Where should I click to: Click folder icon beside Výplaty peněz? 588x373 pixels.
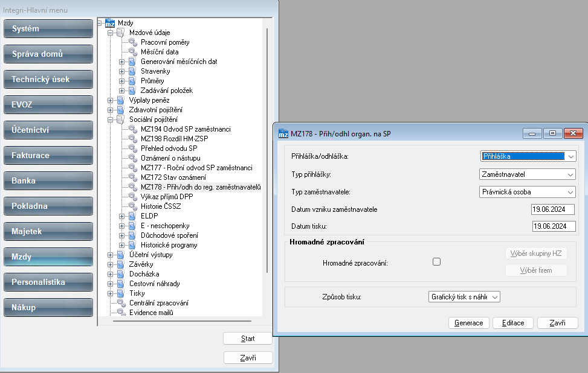point(121,100)
